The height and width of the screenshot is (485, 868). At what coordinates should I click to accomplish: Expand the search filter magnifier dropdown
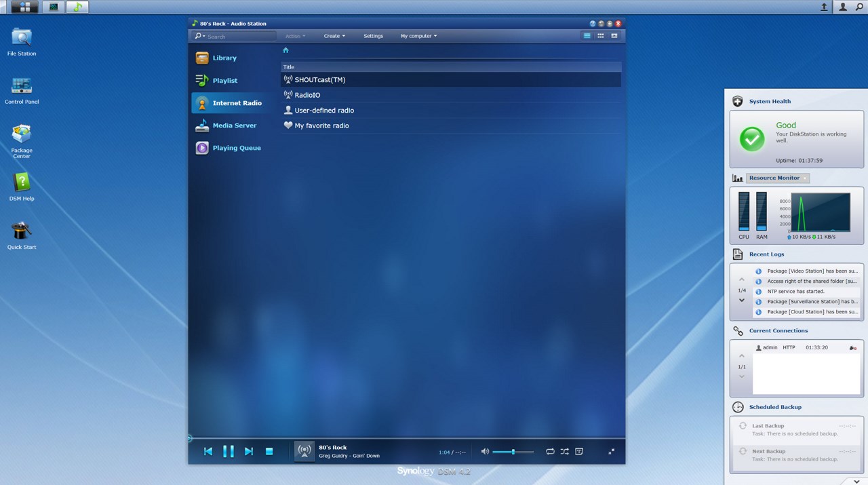199,36
